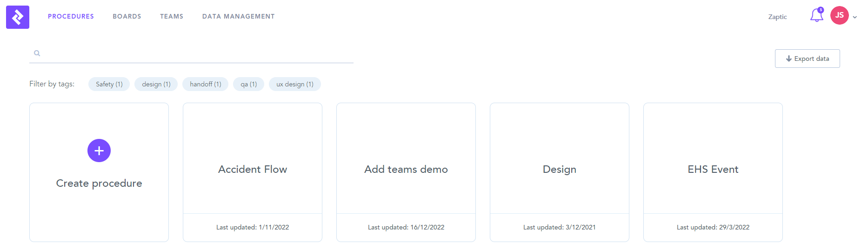This screenshot has width=868, height=249.
Task: Toggle the handoff tag filter
Action: click(x=205, y=84)
